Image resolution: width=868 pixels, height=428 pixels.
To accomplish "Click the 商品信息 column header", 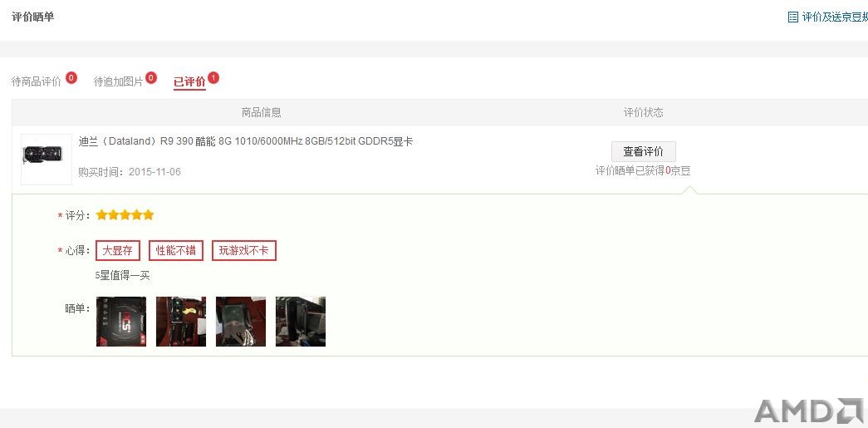I will point(262,112).
